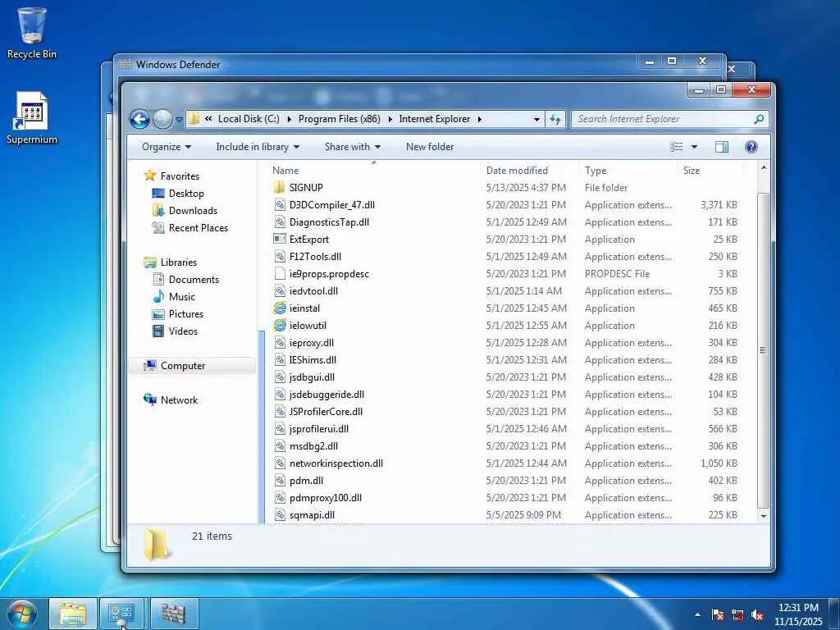Open Downloads in the navigation pane
Screen dimensions: 840x630
tap(193, 211)
